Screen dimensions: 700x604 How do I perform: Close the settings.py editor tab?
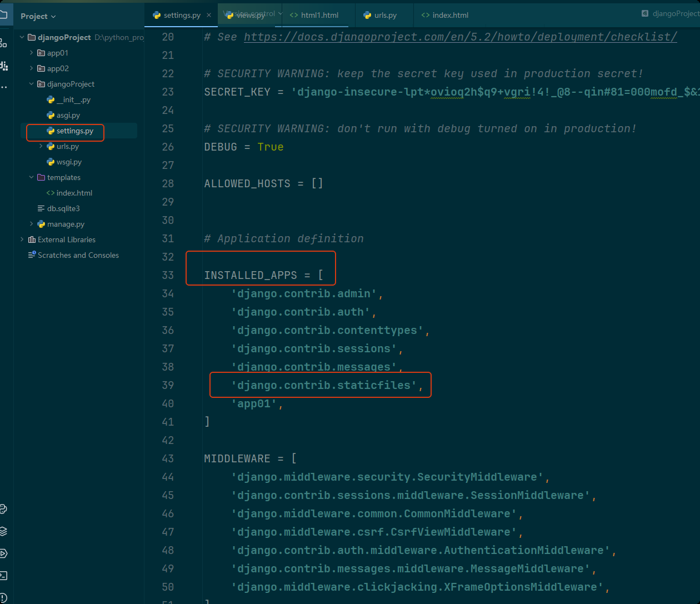pos(209,16)
